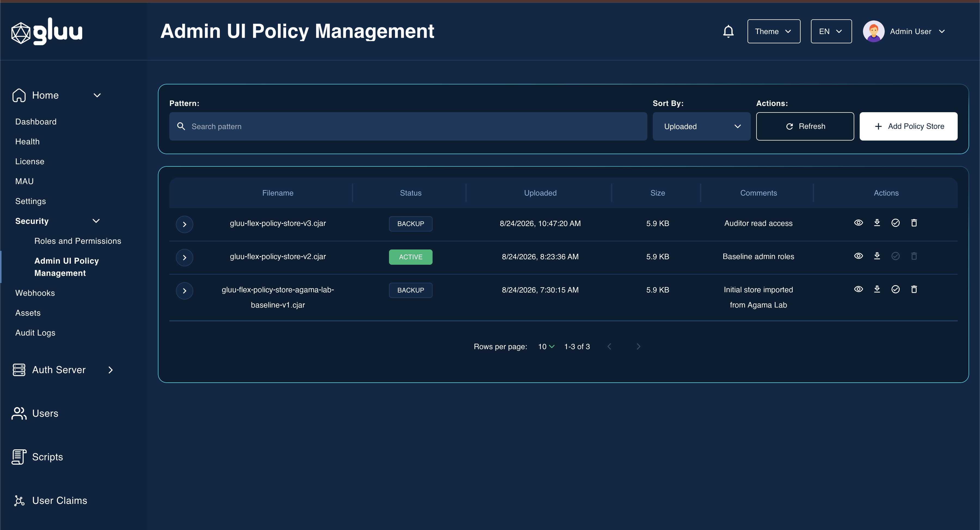
Task: Click the Admin User avatar
Action: tap(874, 31)
